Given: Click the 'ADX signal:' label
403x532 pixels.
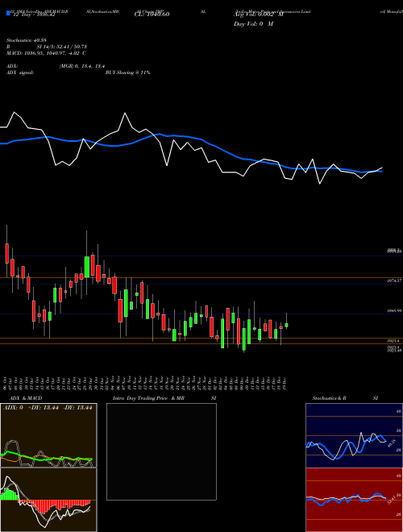Looking at the screenshot, I should (x=20, y=73).
